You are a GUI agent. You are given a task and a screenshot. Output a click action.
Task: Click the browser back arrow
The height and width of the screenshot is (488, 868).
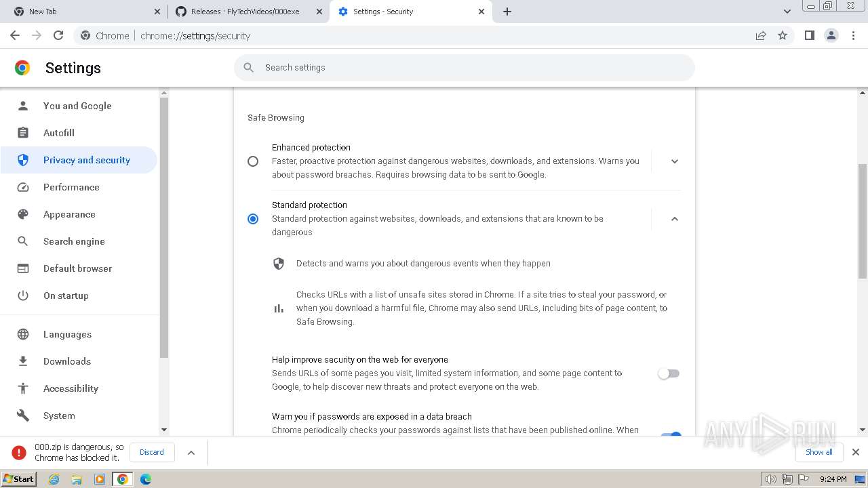[x=15, y=35]
